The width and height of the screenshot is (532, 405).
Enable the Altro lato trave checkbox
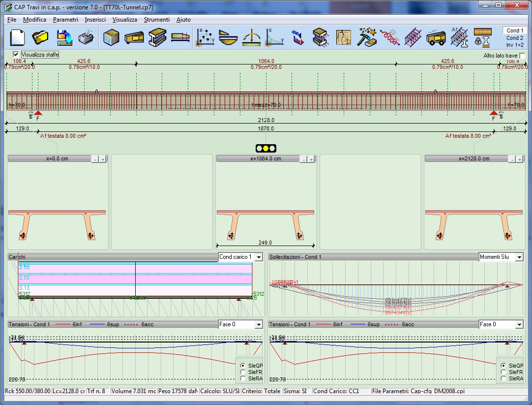pyautogui.click(x=522, y=56)
